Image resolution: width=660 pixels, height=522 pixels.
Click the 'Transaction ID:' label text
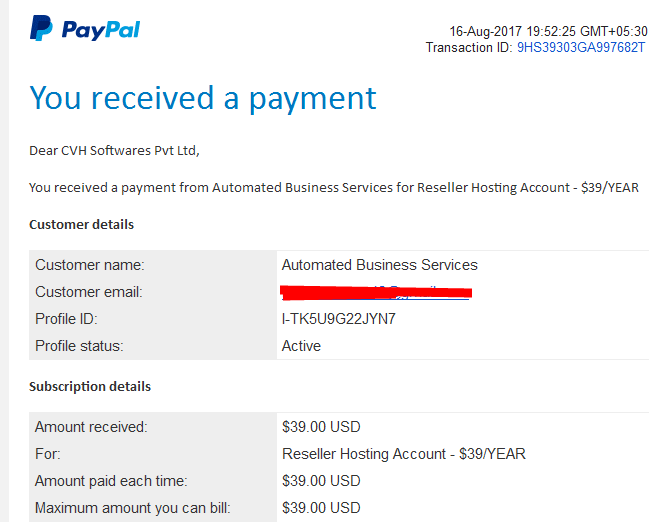pos(469,47)
